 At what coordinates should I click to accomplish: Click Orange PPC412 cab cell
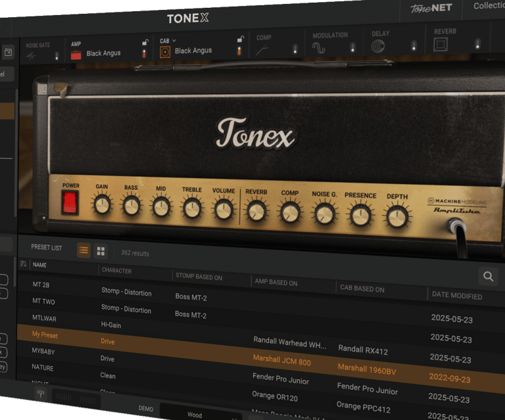point(363,407)
